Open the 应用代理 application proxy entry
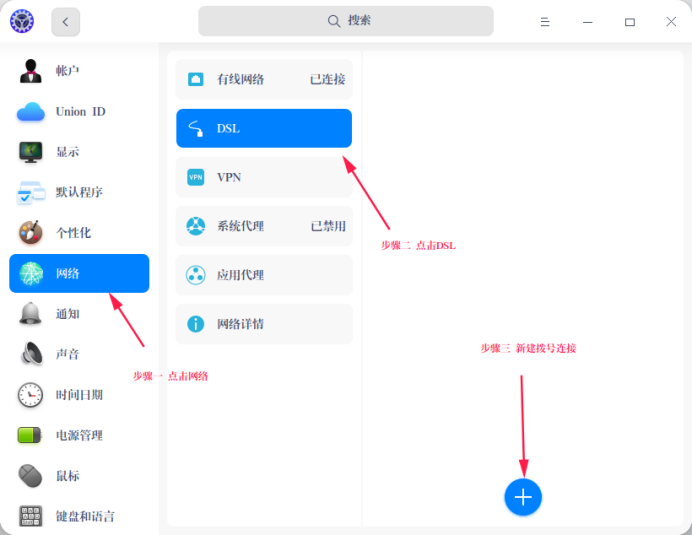692x535 pixels. 264,275
